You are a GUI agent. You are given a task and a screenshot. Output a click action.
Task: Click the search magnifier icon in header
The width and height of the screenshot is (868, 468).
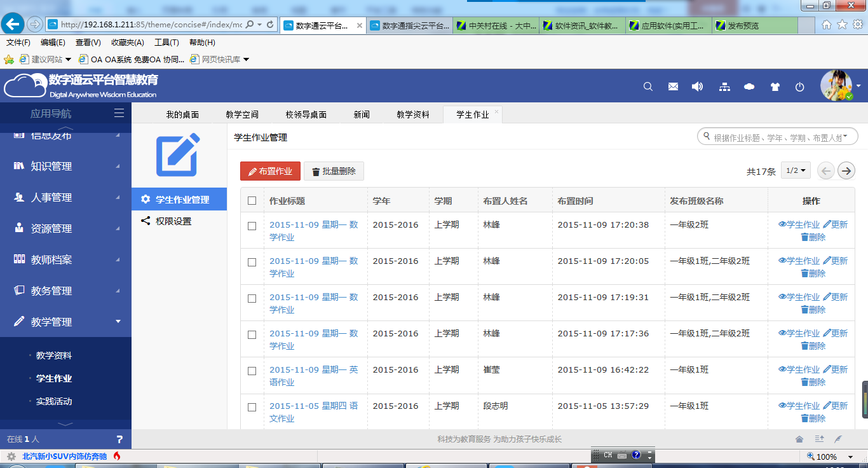pos(648,86)
